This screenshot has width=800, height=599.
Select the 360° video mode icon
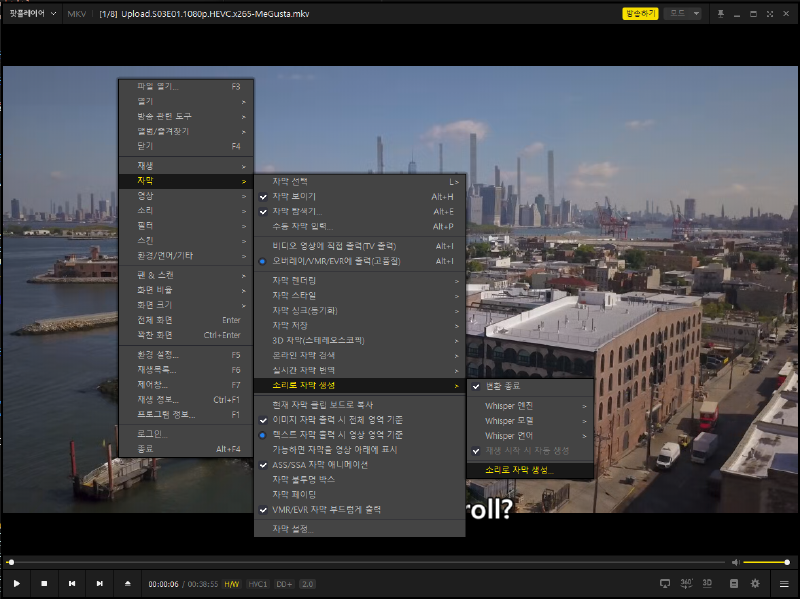click(x=686, y=583)
